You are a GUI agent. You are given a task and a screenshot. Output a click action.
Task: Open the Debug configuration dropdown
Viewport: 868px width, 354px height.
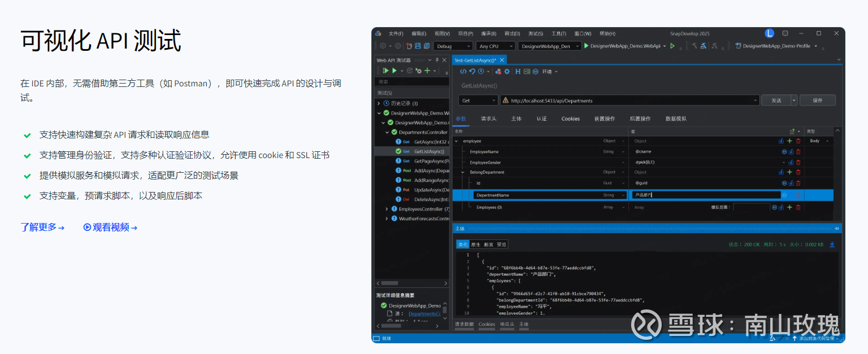pos(453,46)
